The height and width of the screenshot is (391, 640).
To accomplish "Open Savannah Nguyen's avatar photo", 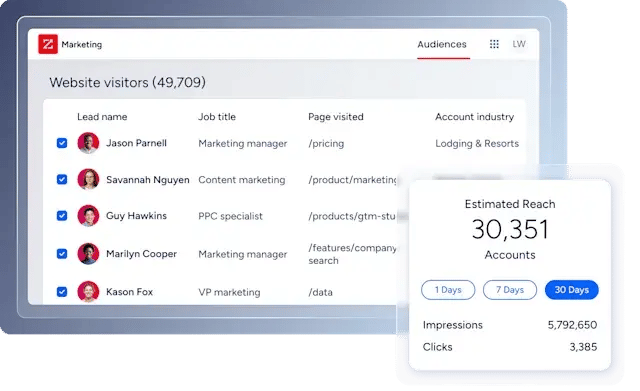I will click(88, 179).
